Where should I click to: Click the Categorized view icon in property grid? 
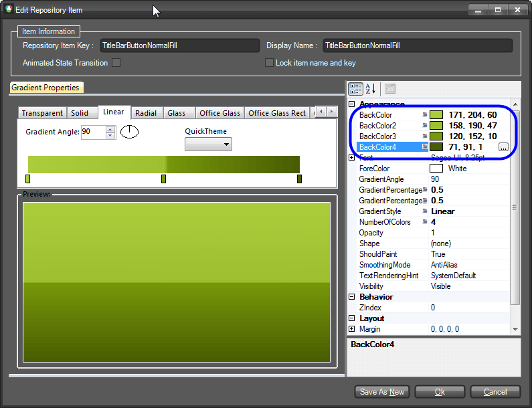(355, 88)
